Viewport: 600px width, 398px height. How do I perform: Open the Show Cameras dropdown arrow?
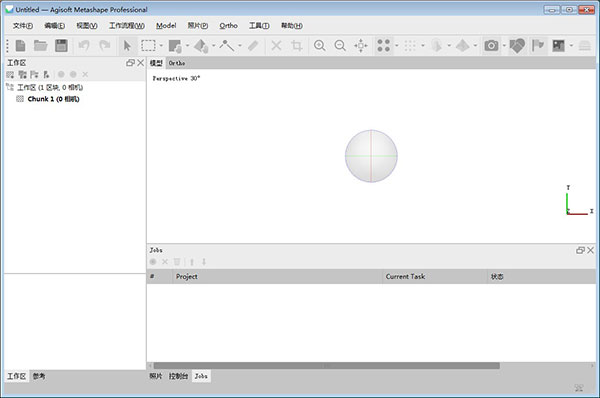504,46
